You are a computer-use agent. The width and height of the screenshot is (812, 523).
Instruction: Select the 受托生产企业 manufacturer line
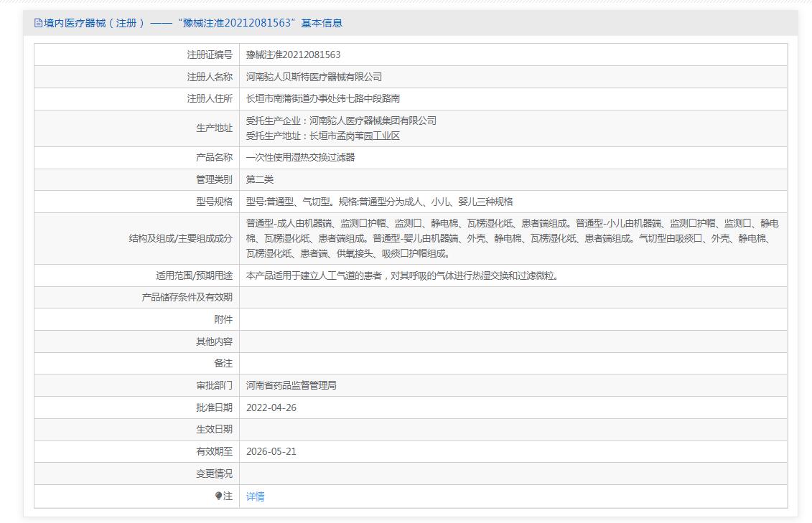point(341,121)
